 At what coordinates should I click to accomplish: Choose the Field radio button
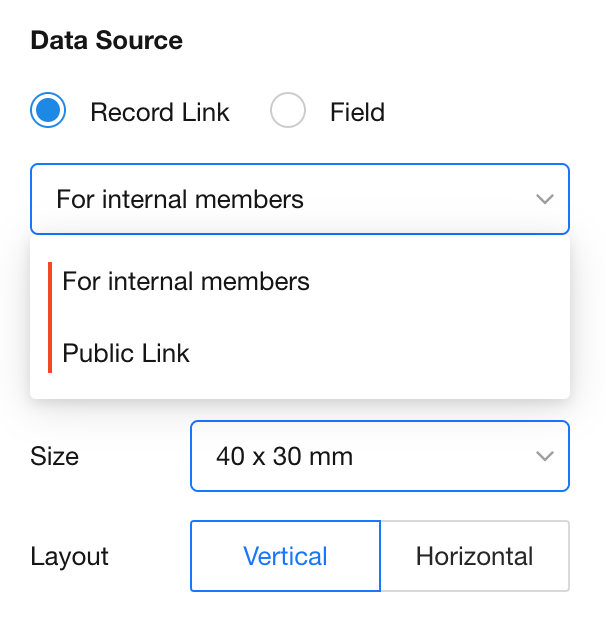[x=288, y=111]
